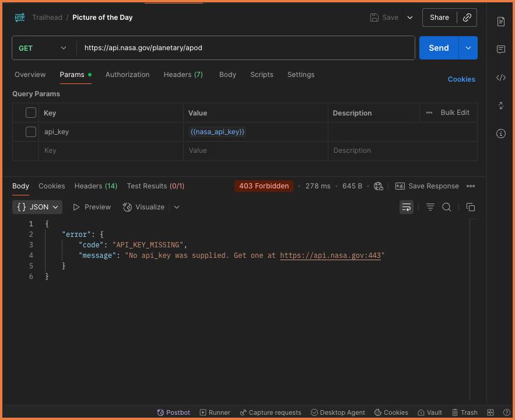Open the Code snippet sidebar icon
The width and height of the screenshot is (515, 420).
[500, 78]
